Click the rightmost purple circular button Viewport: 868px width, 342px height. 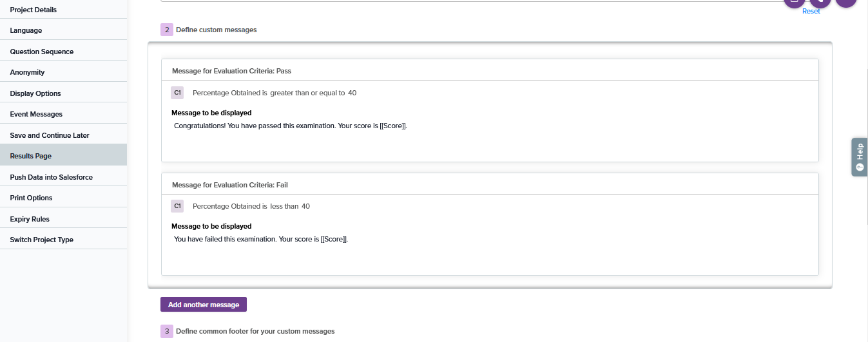[x=845, y=2]
